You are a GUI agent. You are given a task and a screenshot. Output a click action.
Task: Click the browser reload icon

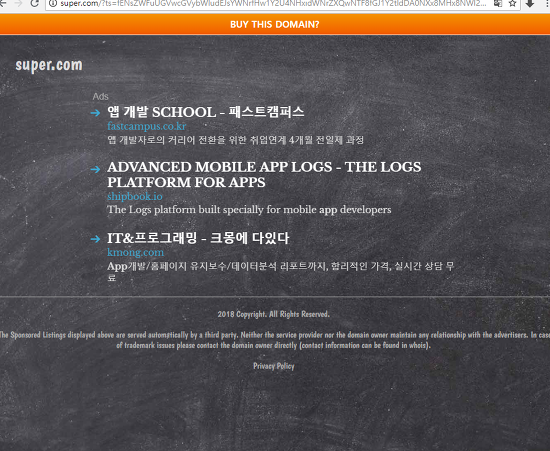34,3
